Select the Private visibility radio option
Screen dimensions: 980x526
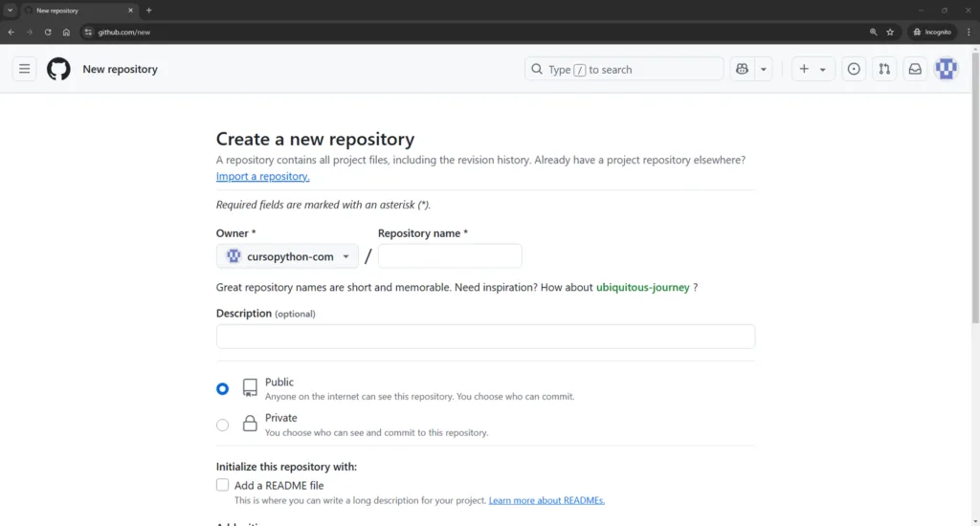point(223,425)
